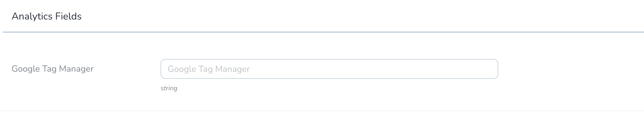Screen dimensions: 644x118
Task: Click the word "Google" in the field label
Action: coord(26,69)
